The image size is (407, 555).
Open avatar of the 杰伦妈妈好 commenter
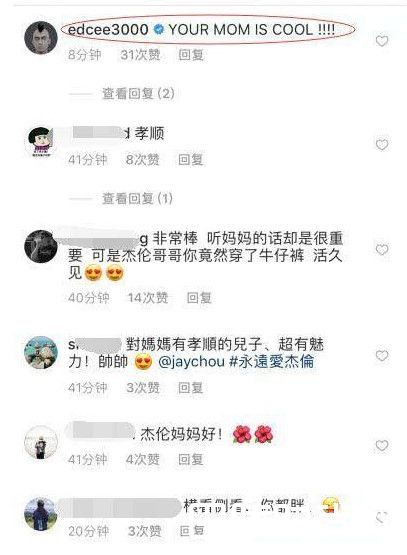tap(41, 442)
